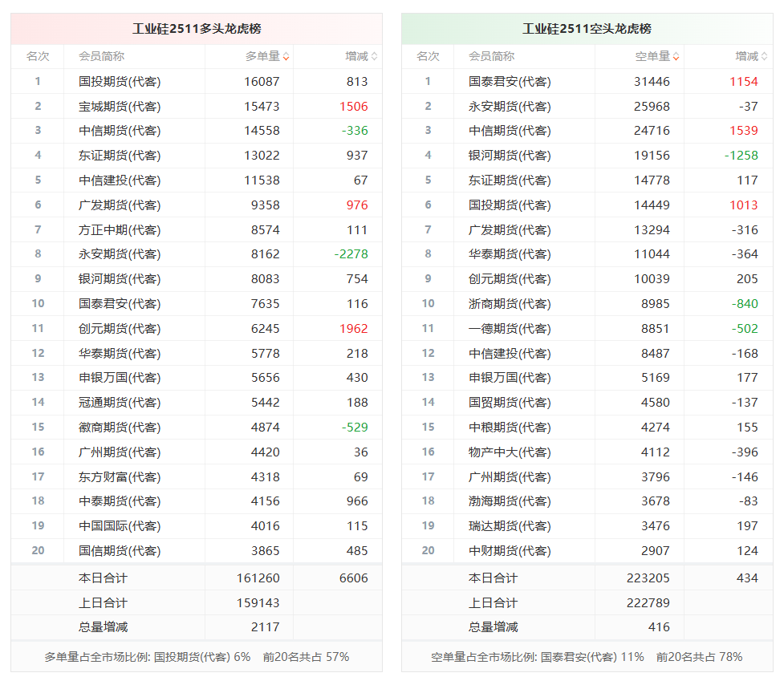The image size is (784, 681).
Task: Select title 工业硅2511空头龙虎榜
Action: click(587, 29)
